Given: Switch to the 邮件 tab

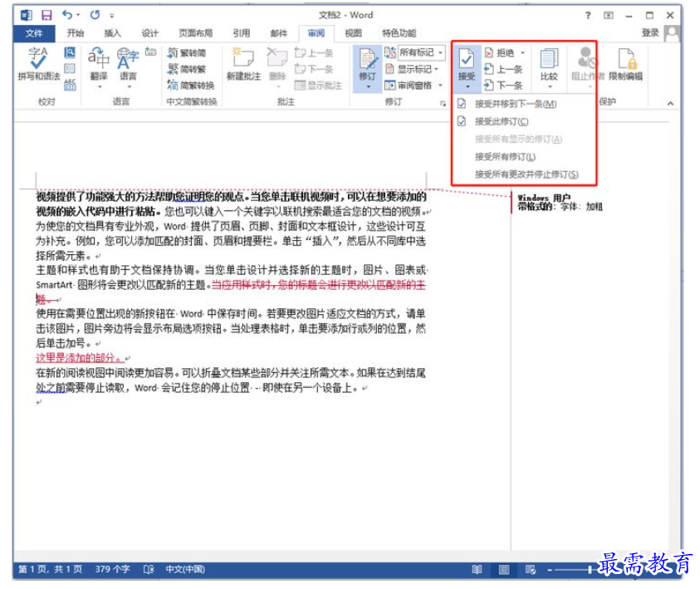Looking at the screenshot, I should click(x=278, y=33).
